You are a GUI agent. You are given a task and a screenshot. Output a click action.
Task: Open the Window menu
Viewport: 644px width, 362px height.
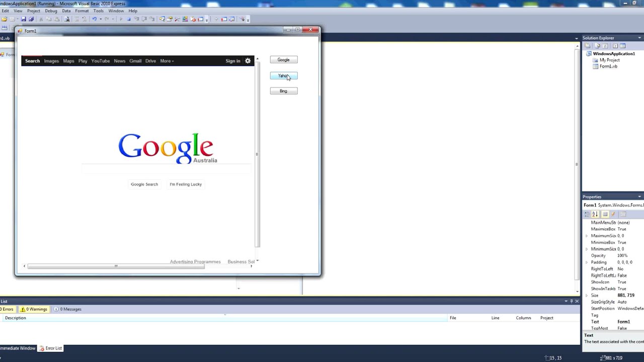pyautogui.click(x=116, y=11)
